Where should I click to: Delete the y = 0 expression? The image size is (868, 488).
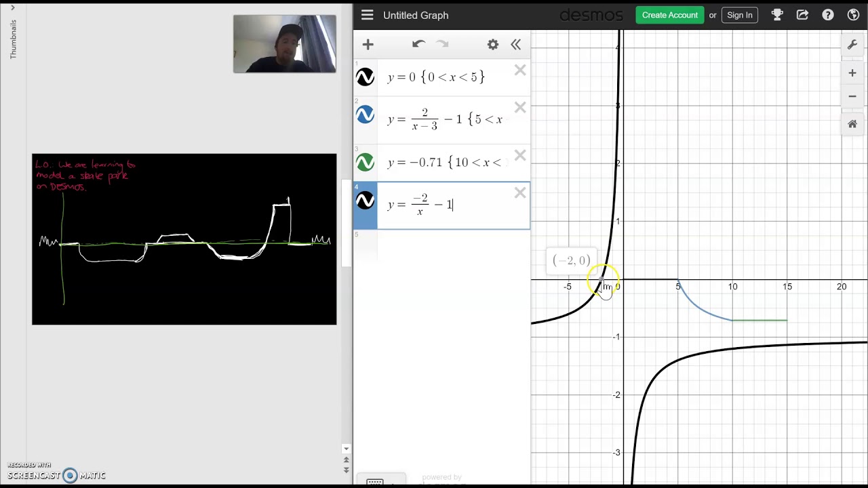[x=520, y=70]
